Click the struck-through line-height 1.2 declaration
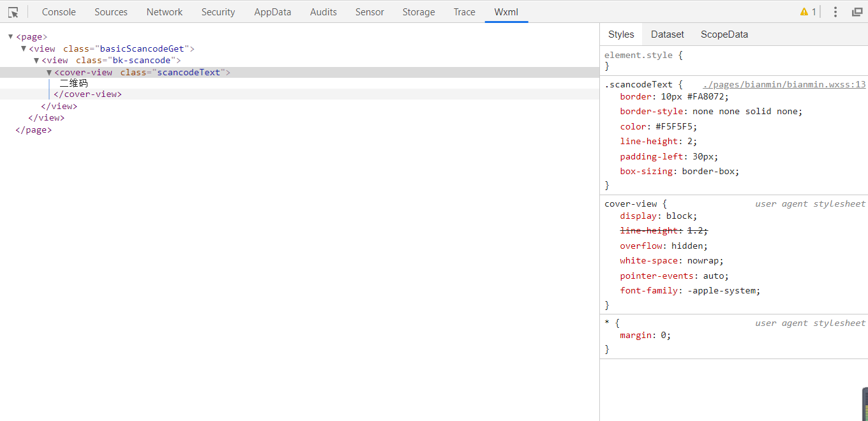The height and width of the screenshot is (421, 868). pos(664,231)
